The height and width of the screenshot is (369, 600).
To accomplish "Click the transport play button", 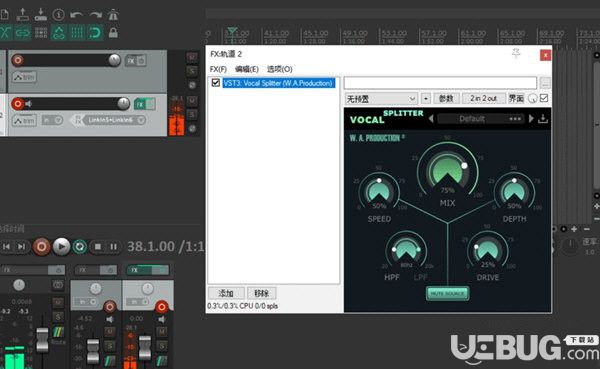I will [x=61, y=247].
